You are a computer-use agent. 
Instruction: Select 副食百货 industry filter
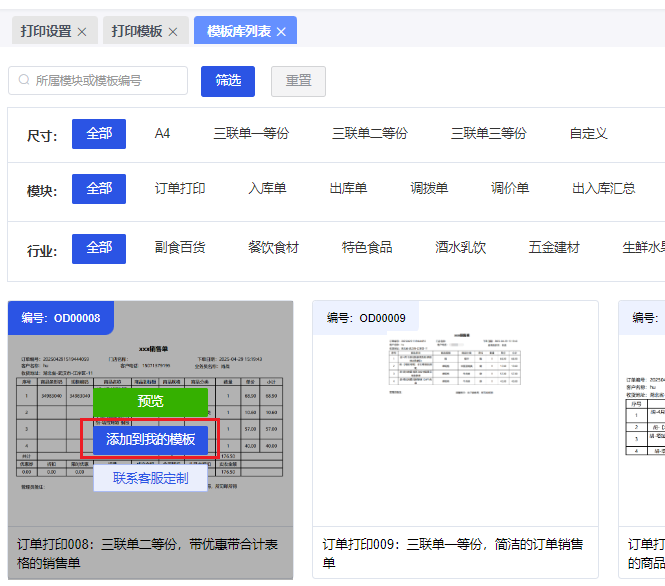pyautogui.click(x=180, y=248)
